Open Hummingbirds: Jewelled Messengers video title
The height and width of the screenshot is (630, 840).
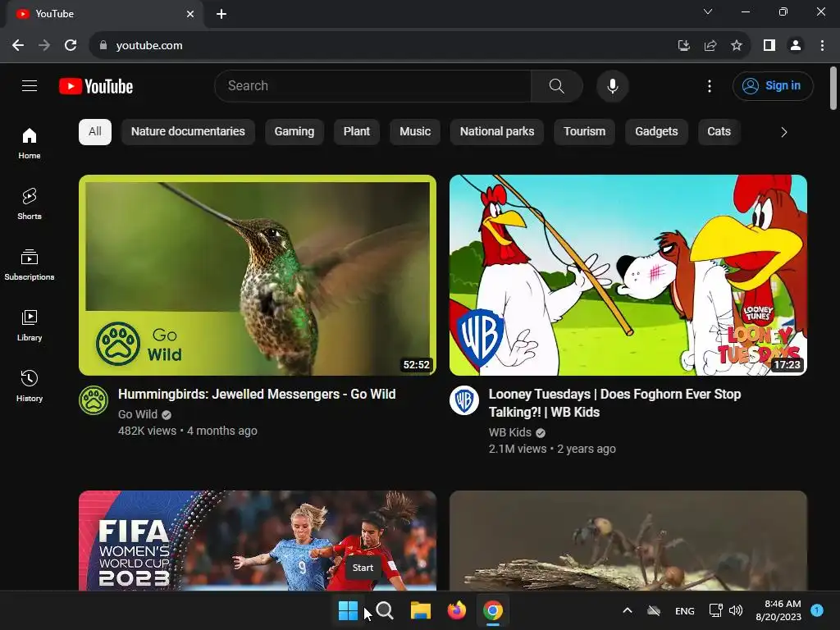(x=257, y=395)
